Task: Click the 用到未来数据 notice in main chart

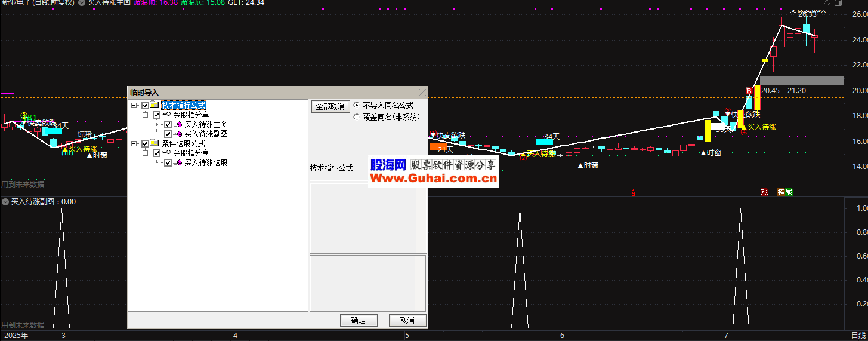Action: pyautogui.click(x=23, y=184)
